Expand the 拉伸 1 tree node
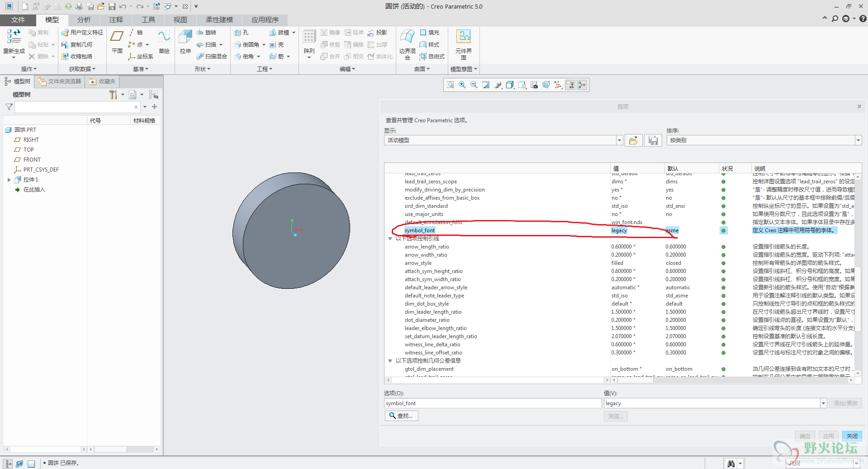Image resolution: width=868 pixels, height=469 pixels. (x=9, y=180)
